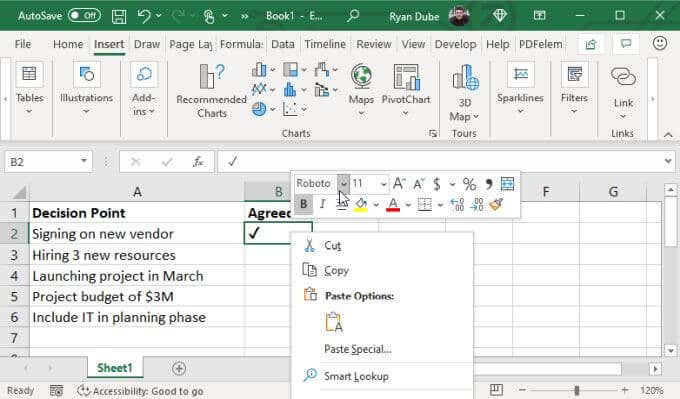Viewport: 680px width, 399px height.
Task: Open the font size 11 dropdown
Action: tap(383, 184)
